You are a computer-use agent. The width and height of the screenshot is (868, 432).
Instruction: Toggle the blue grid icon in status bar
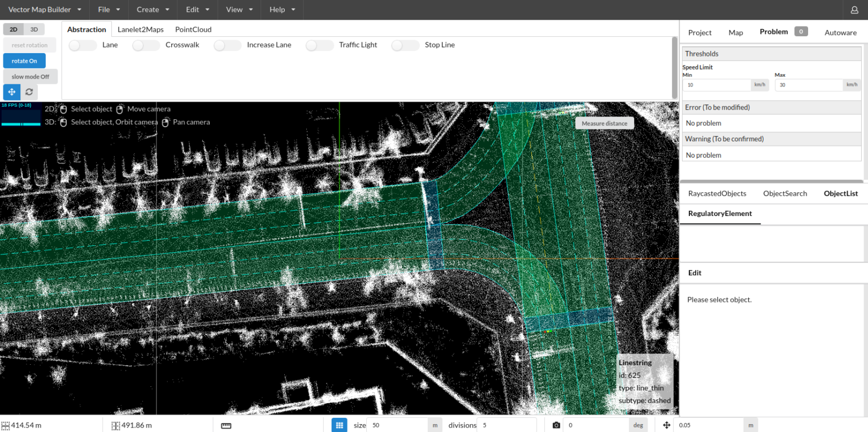tap(339, 425)
